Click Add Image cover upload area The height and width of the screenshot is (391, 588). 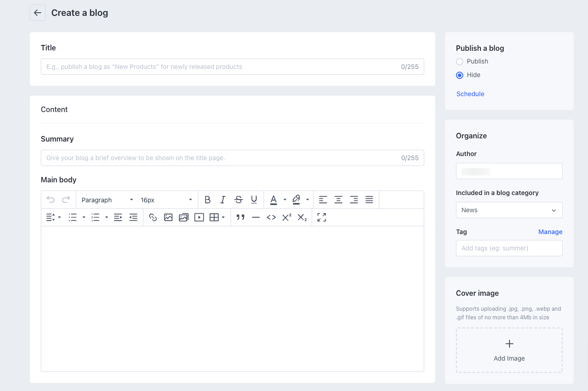point(509,350)
